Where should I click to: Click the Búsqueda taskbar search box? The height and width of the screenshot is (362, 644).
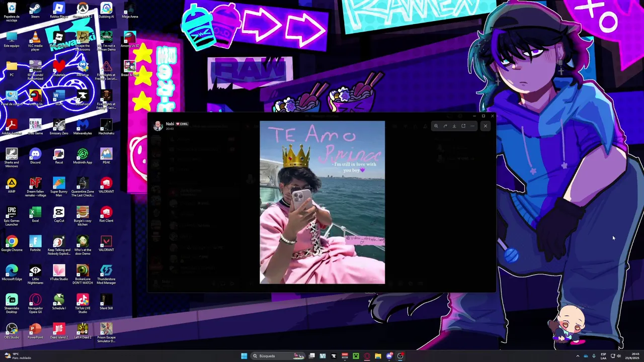coord(278,356)
